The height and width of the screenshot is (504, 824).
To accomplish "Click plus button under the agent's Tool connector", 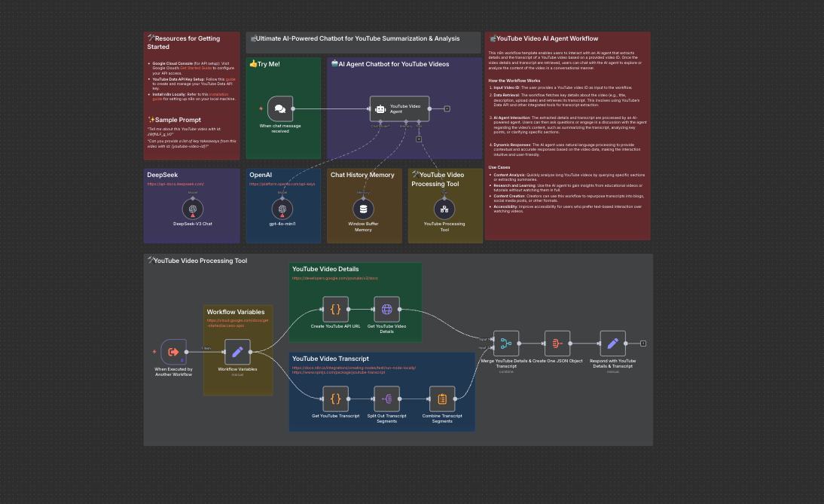I will coord(419,139).
